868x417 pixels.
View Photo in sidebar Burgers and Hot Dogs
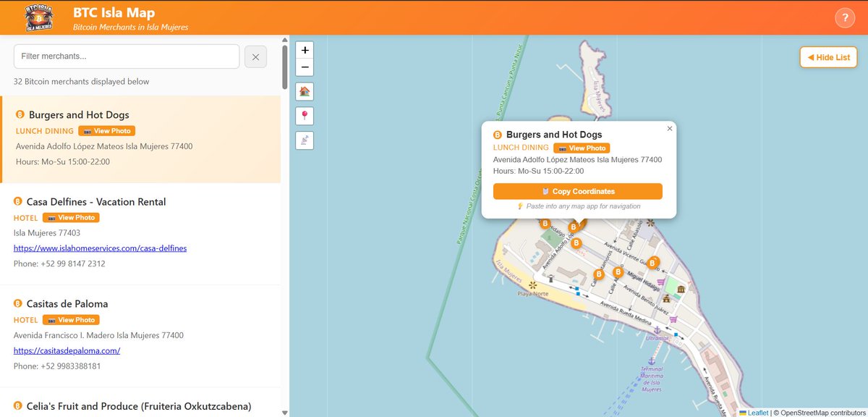(x=107, y=131)
